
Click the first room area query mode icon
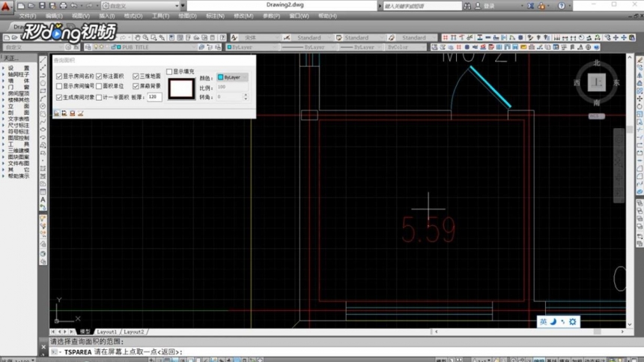57,113
